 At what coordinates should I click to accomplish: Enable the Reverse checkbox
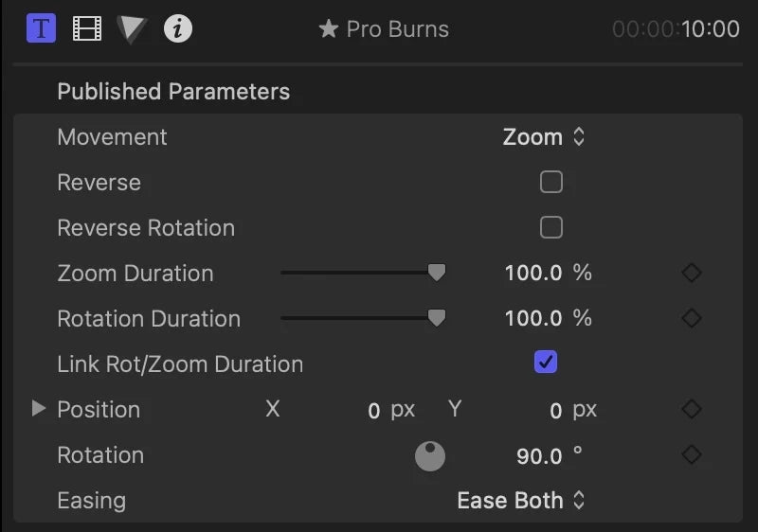550,182
